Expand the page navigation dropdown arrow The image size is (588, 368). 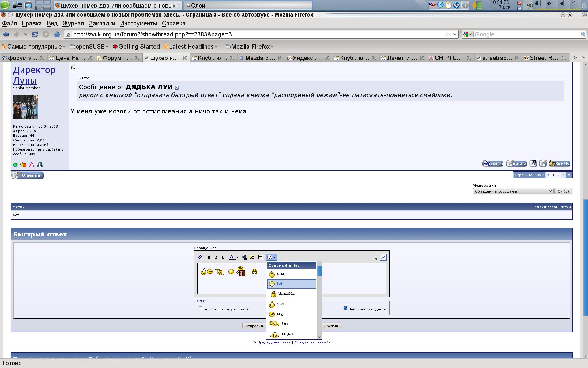click(x=569, y=175)
